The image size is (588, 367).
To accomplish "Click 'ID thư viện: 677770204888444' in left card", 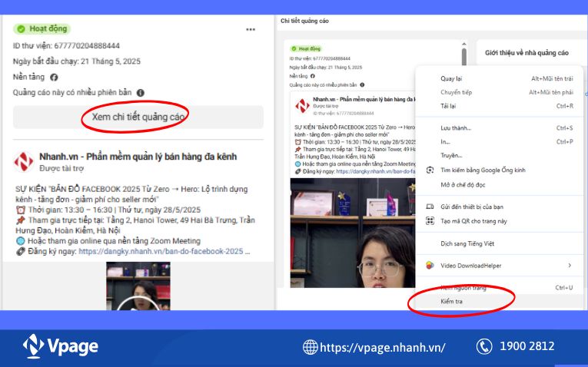I will 66,46.
